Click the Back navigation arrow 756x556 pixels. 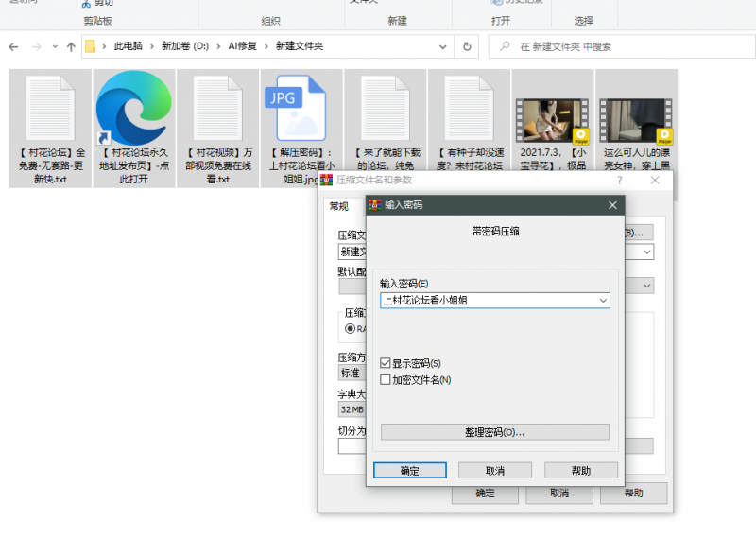point(13,46)
